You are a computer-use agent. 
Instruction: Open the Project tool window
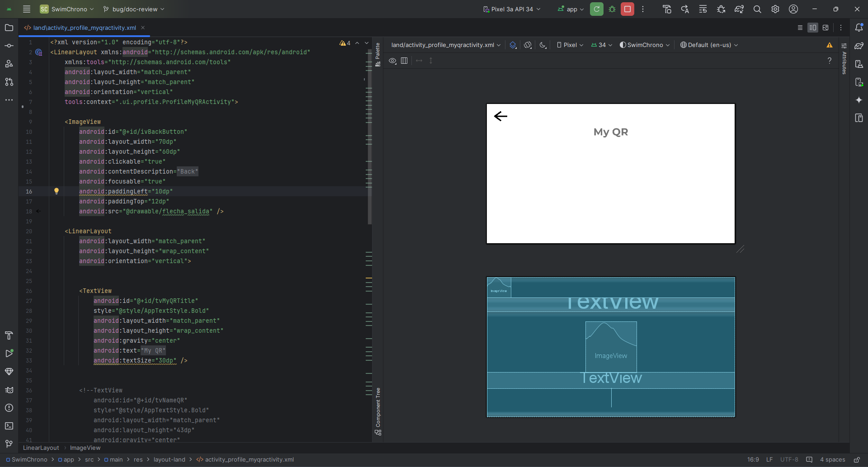[9, 28]
